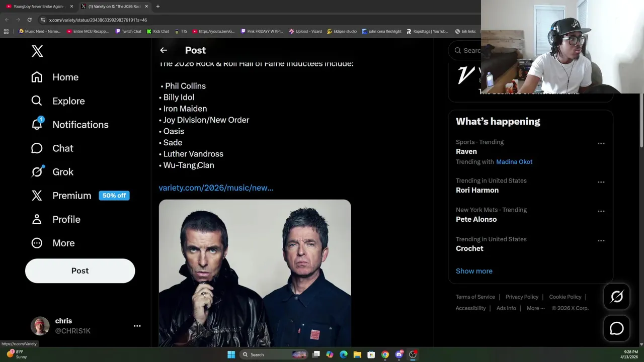644x362 pixels.
Task: Open the Music Nerd bookmark
Action: [x=39, y=31]
